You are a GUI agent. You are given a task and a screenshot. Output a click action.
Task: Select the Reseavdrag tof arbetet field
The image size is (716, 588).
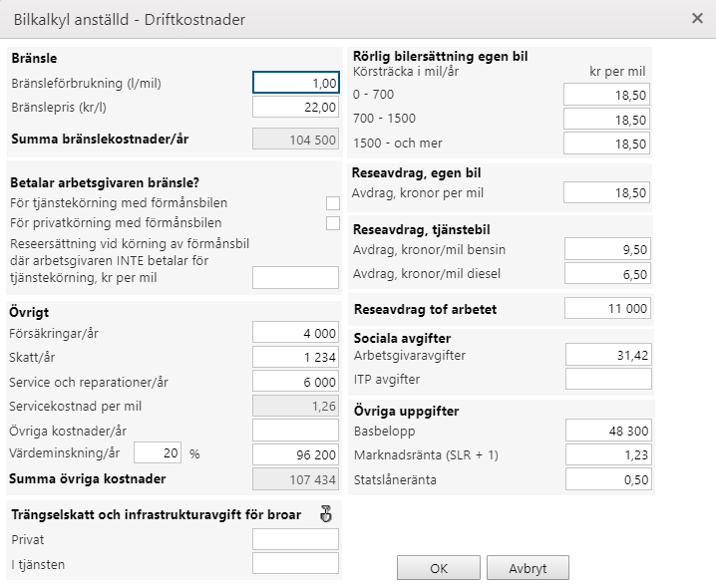tap(607, 308)
